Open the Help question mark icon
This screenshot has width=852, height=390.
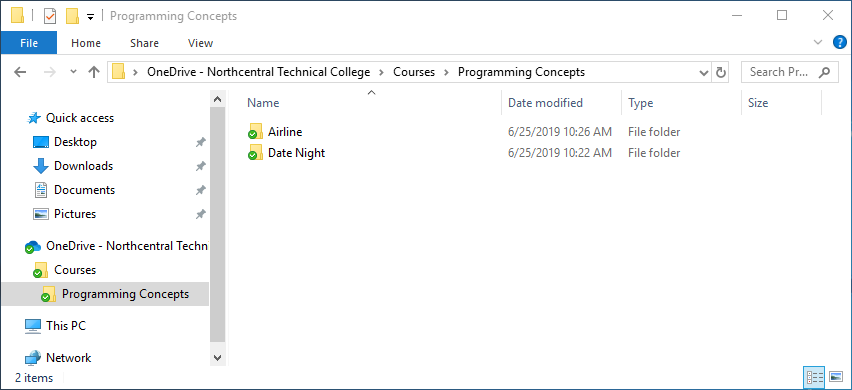[x=840, y=42]
